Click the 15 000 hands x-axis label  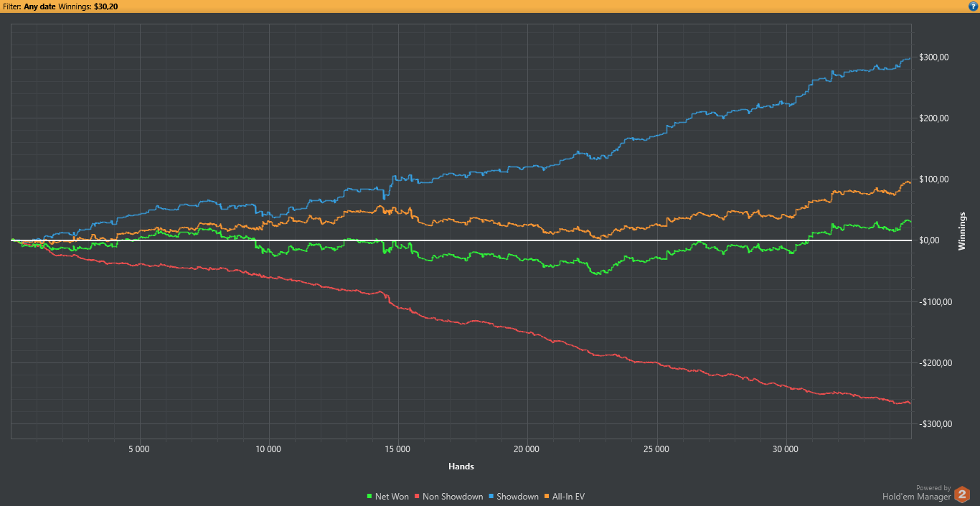click(x=397, y=450)
